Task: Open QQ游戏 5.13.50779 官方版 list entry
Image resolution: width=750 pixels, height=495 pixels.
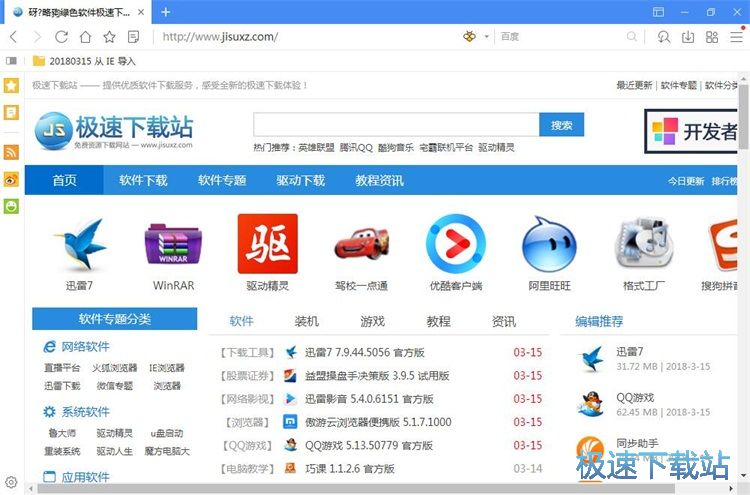Action: pos(369,445)
